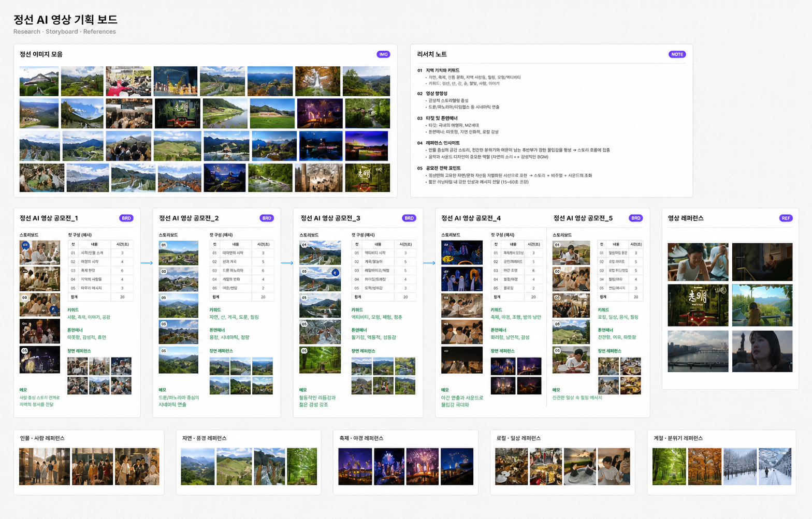The width and height of the screenshot is (812, 519).
Task: Click note heading 05 공모전 전략 포인트
Action: [439, 168]
